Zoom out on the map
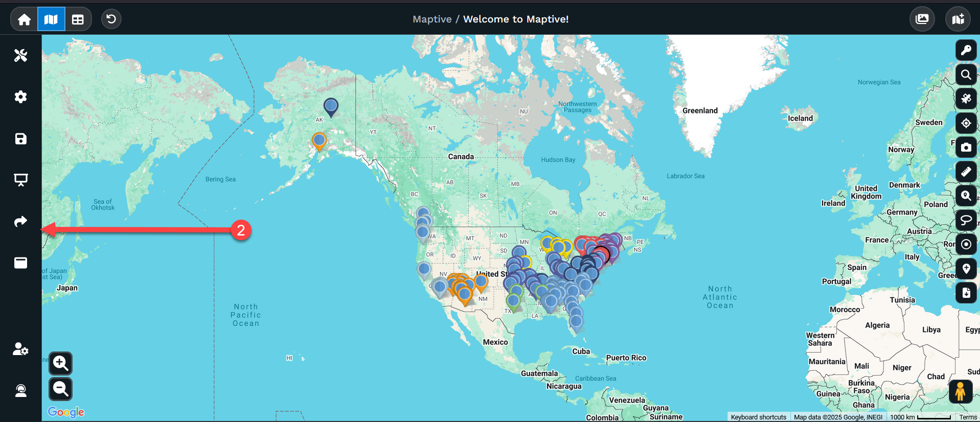This screenshot has width=980, height=422. (60, 389)
